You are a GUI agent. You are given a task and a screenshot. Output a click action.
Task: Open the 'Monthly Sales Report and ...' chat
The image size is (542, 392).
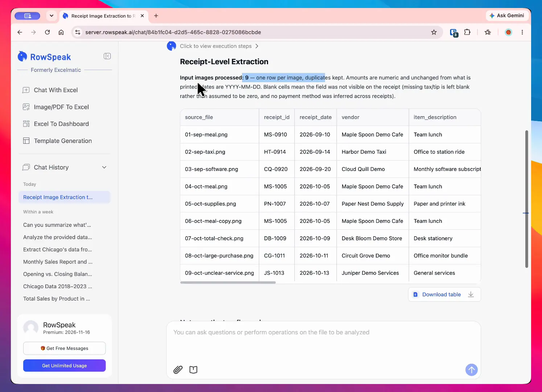58,262
